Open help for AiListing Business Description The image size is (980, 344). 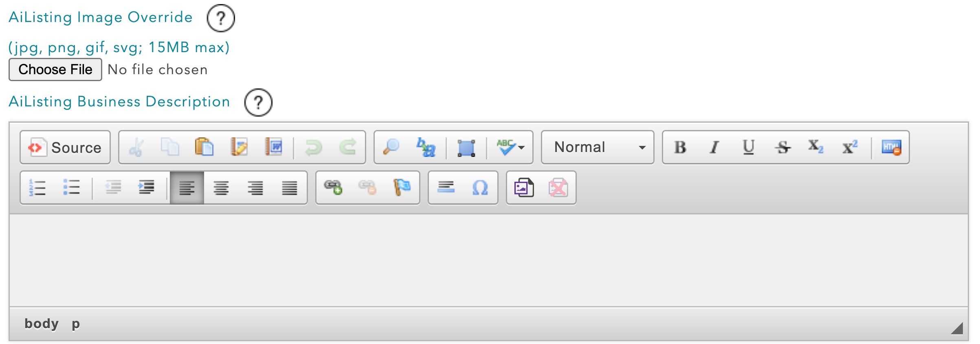pos(258,102)
